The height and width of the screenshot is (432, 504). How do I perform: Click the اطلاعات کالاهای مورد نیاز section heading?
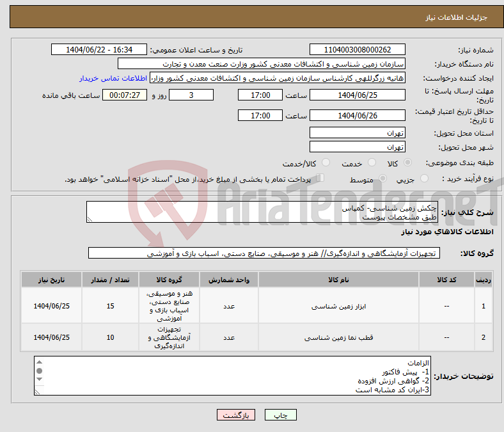(447, 232)
